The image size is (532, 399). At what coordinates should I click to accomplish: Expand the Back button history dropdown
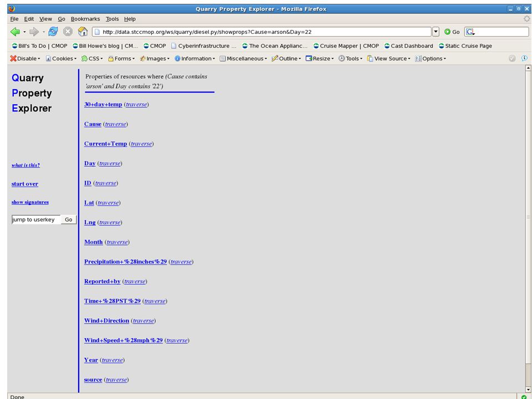tap(24, 32)
